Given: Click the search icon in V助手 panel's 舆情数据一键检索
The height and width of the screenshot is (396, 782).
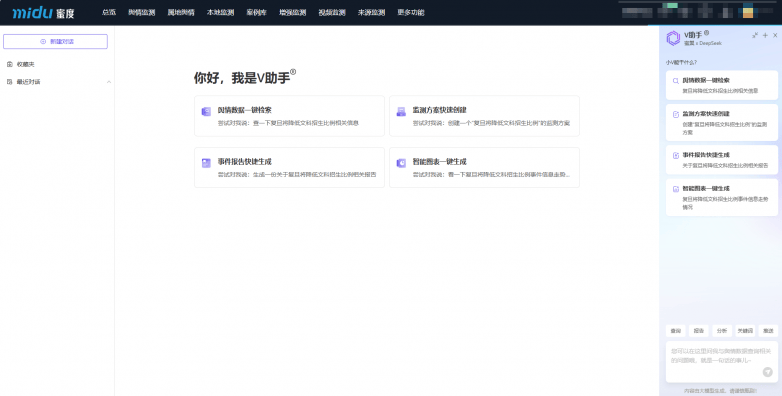Looking at the screenshot, I should pos(676,80).
